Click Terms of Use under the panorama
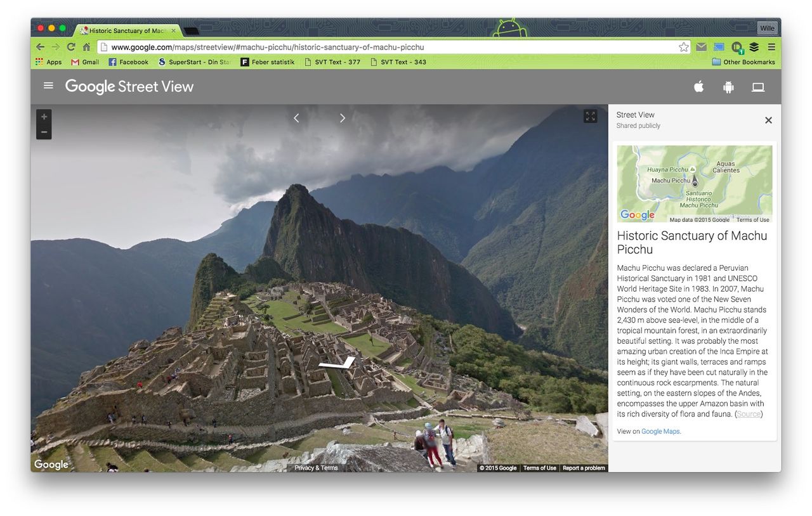Image resolution: width=812 pixels, height=516 pixels. [539, 468]
